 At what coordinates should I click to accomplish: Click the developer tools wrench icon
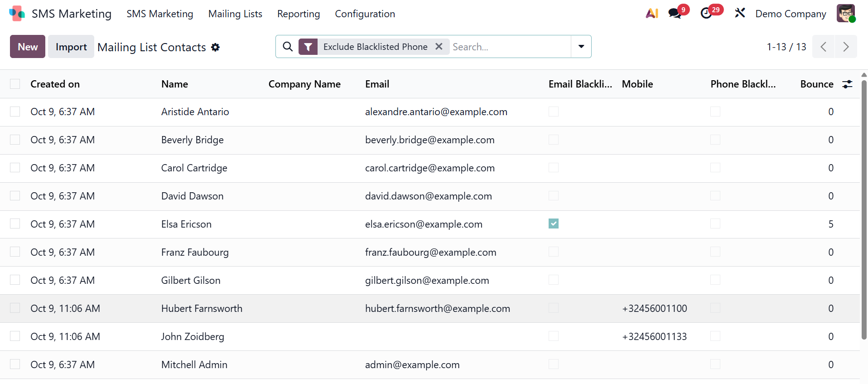point(740,13)
